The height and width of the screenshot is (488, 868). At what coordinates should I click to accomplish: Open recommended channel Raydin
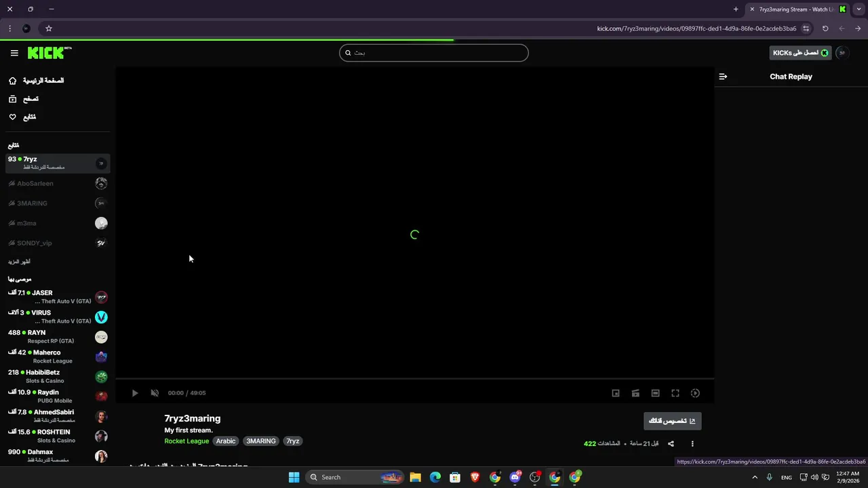(x=58, y=396)
